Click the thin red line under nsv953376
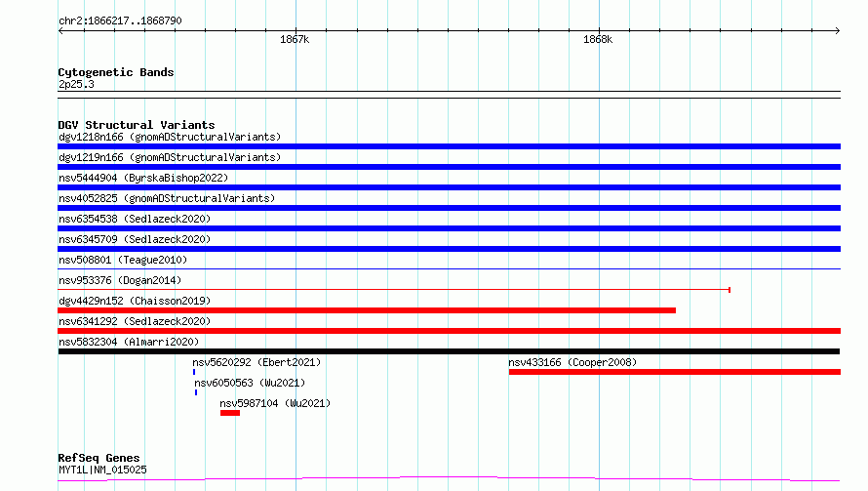The height and width of the screenshot is (491, 868). pyautogui.click(x=394, y=290)
